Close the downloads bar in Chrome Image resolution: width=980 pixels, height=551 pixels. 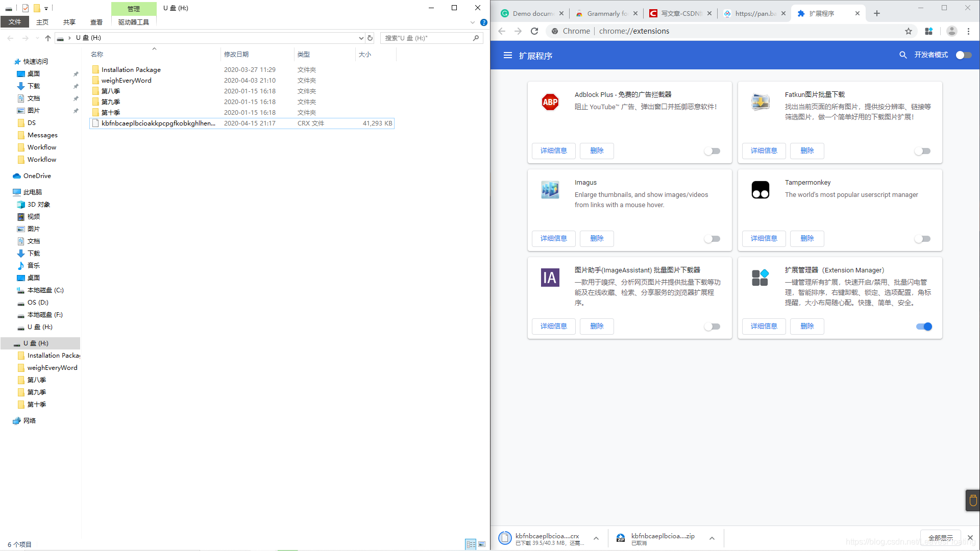pos(970,538)
